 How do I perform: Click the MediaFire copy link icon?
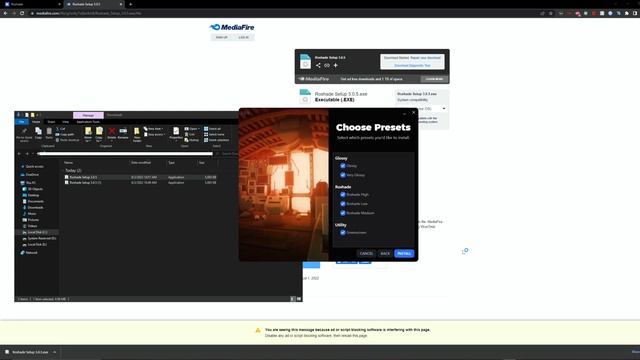click(327, 65)
